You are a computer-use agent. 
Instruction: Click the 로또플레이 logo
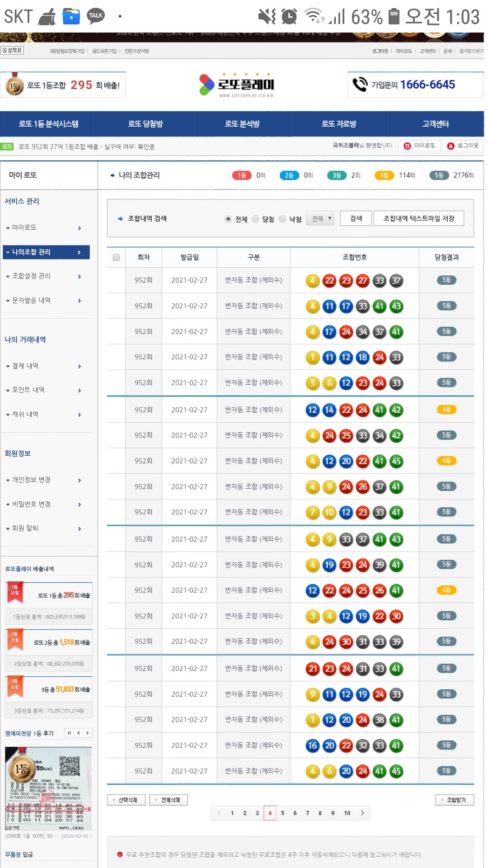237,85
